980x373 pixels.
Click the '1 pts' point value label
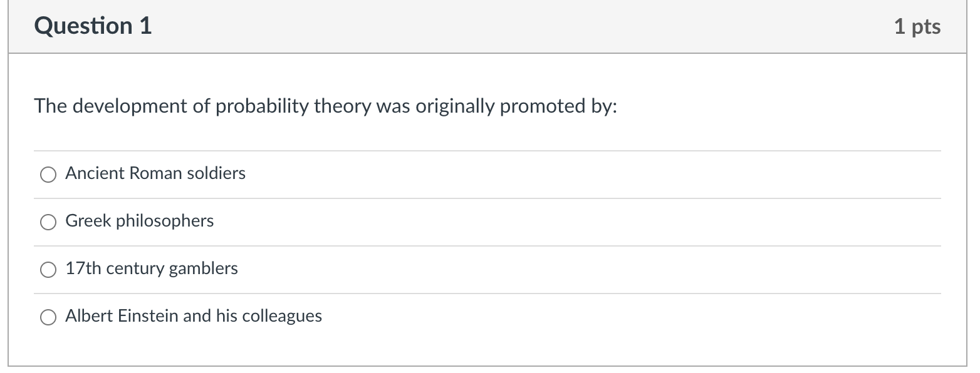[917, 26]
